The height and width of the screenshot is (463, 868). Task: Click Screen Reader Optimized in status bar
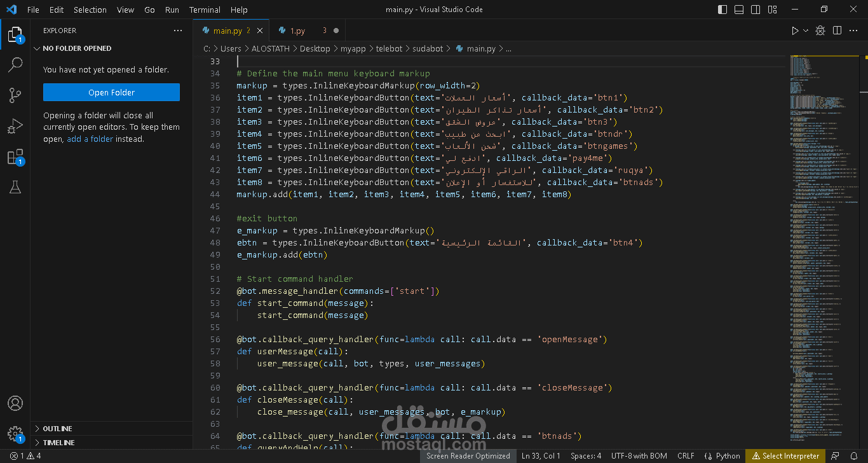click(x=468, y=456)
